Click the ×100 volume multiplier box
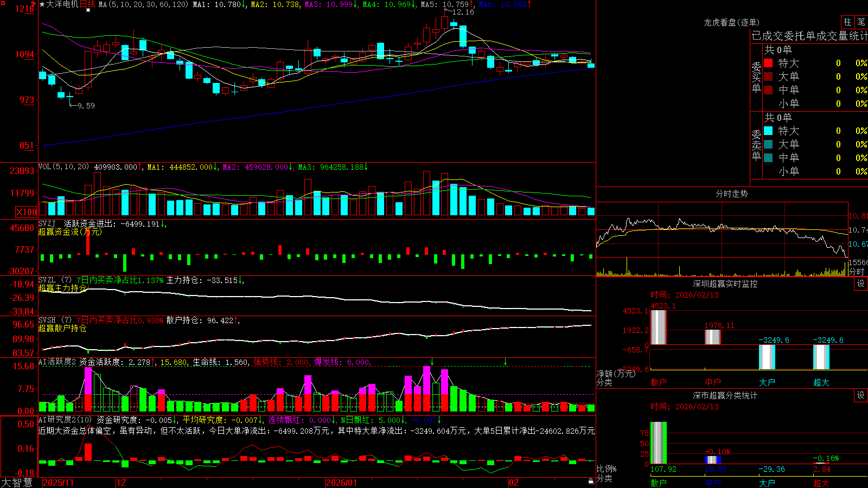Image resolution: width=868 pixels, height=488 pixels. [x=26, y=212]
